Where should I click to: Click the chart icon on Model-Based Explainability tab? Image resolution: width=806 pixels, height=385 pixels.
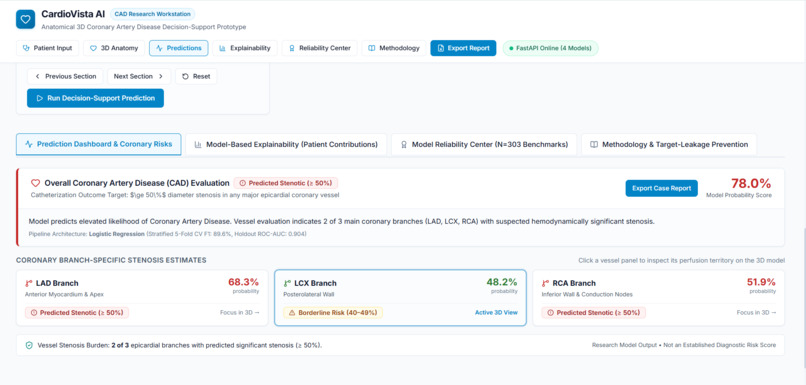coord(198,144)
